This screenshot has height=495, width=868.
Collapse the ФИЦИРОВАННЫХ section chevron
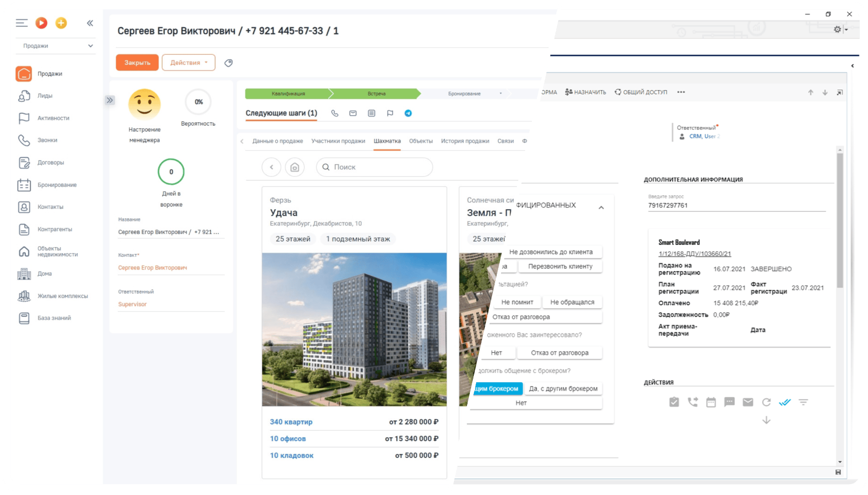601,208
